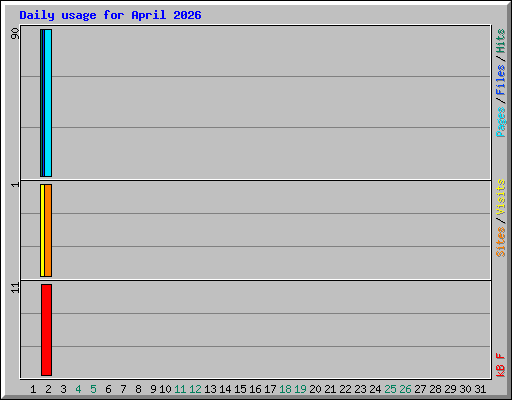Click the yellow Visits bar for day 2
Screen dimensions: 512x400
pyautogui.click(x=42, y=230)
